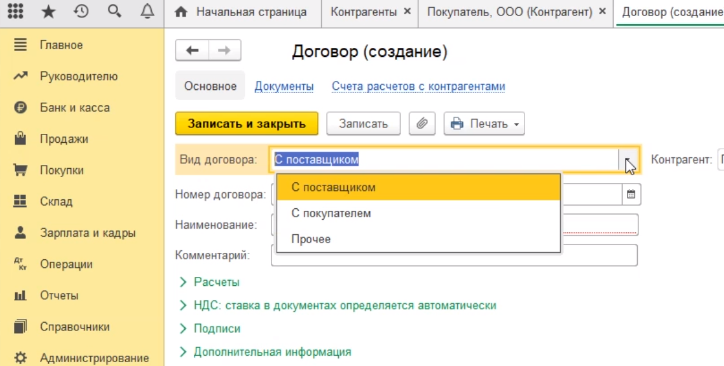This screenshot has height=366, width=724.
Task: Expand the Дополнительная информация section
Action: click(x=265, y=352)
